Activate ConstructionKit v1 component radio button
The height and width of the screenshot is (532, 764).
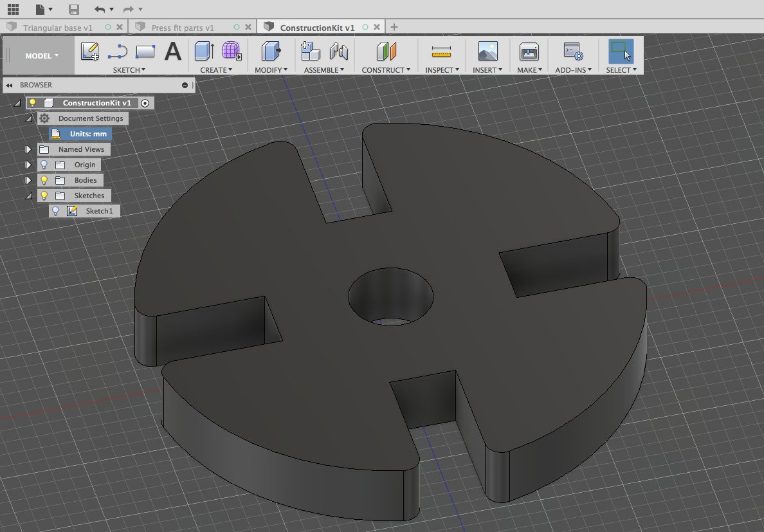[145, 103]
